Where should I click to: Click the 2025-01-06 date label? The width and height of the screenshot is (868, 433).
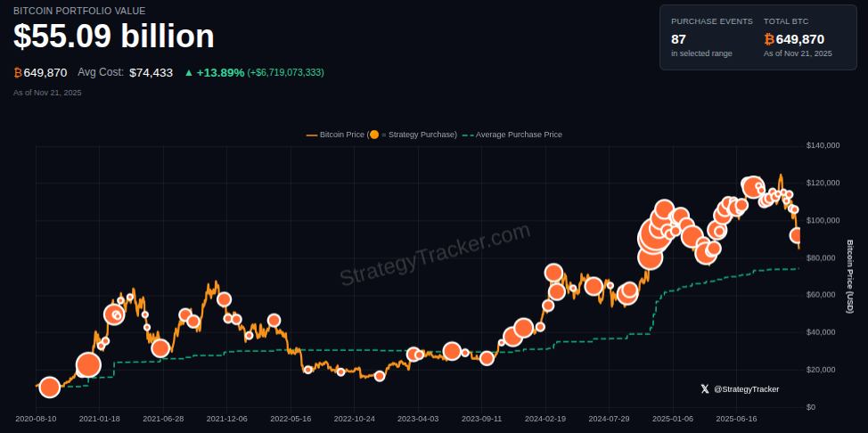pos(673,419)
